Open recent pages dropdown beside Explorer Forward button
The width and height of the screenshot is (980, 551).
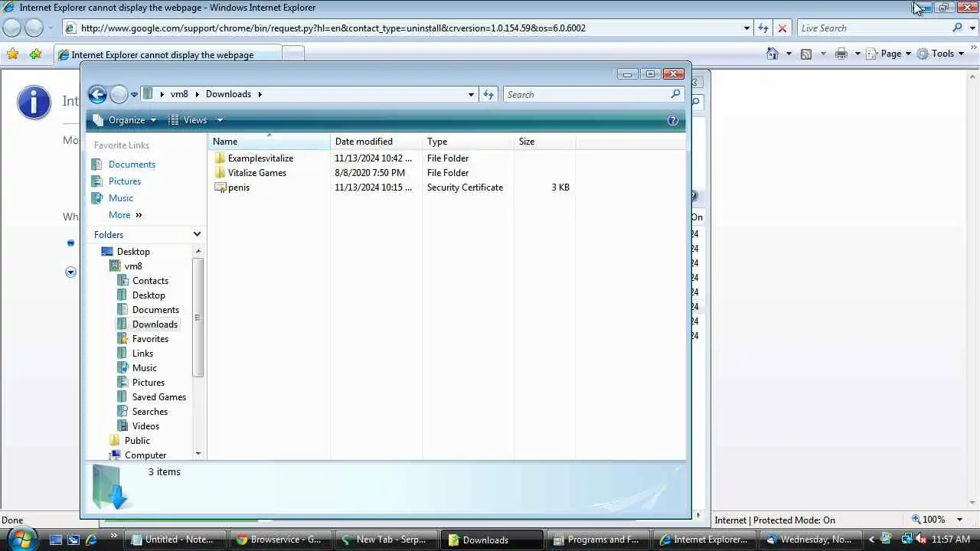point(134,95)
